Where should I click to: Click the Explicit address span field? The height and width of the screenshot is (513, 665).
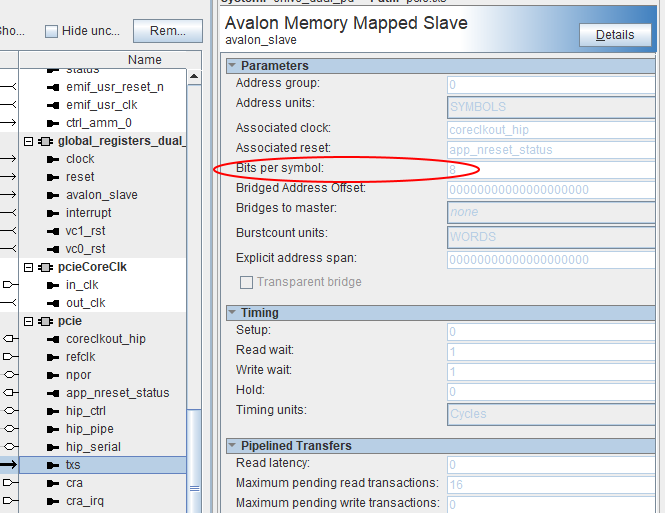tap(551, 259)
